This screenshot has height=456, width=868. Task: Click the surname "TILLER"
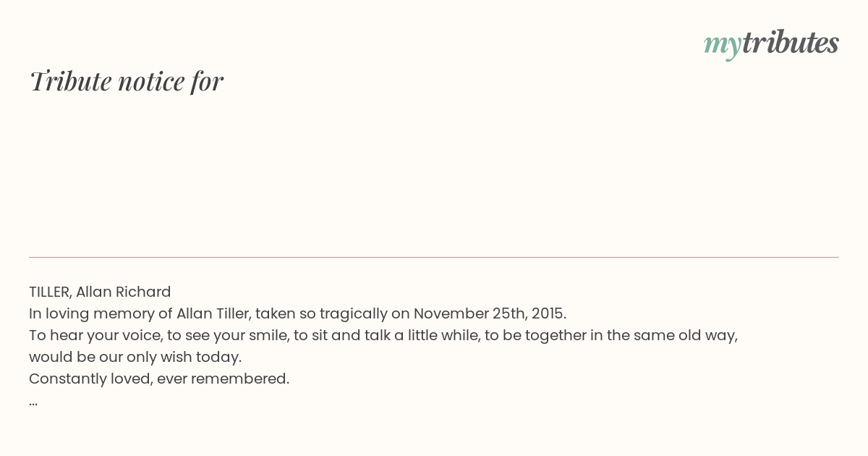50,292
